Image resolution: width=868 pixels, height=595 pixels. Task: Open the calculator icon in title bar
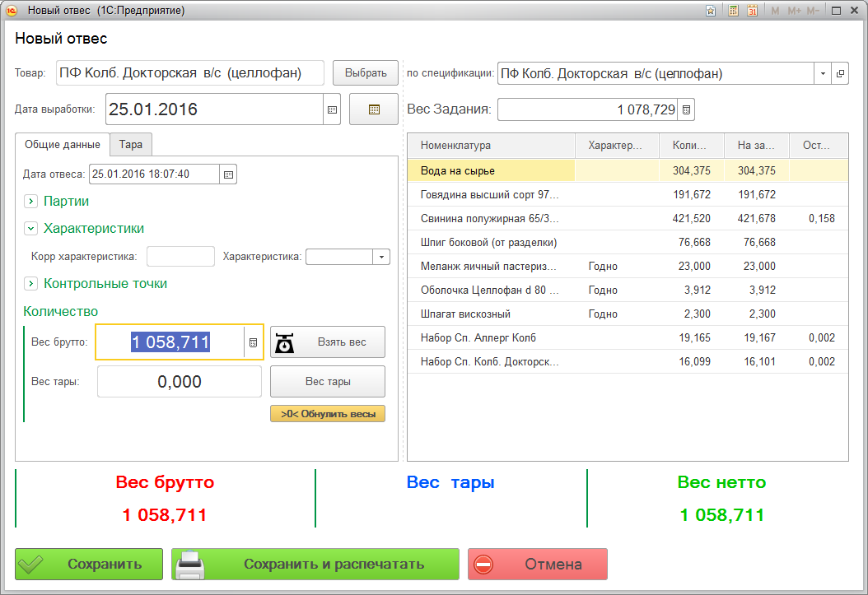coord(734,11)
